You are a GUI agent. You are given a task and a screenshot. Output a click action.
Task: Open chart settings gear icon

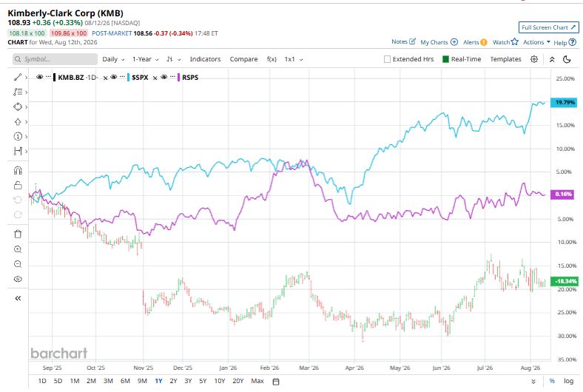coord(534,59)
